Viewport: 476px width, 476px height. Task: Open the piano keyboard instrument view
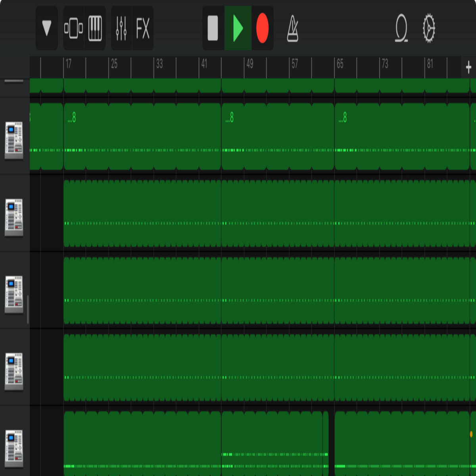pos(95,28)
